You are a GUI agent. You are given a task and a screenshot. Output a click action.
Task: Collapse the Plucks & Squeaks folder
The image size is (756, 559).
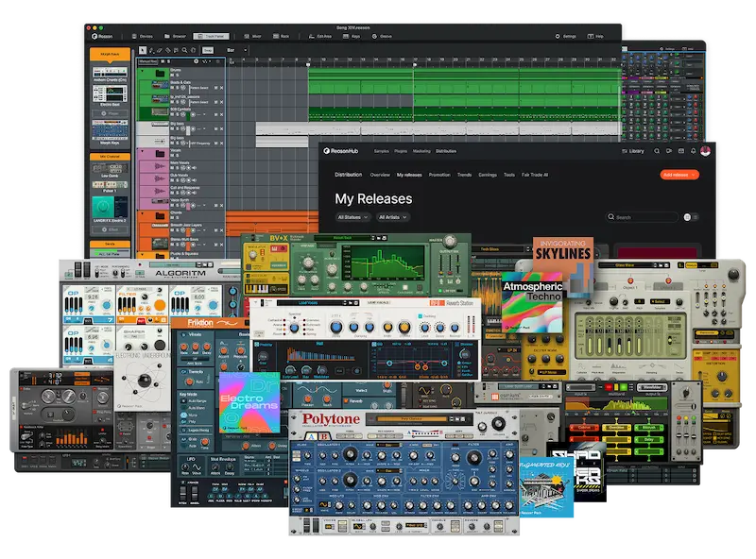click(143, 253)
